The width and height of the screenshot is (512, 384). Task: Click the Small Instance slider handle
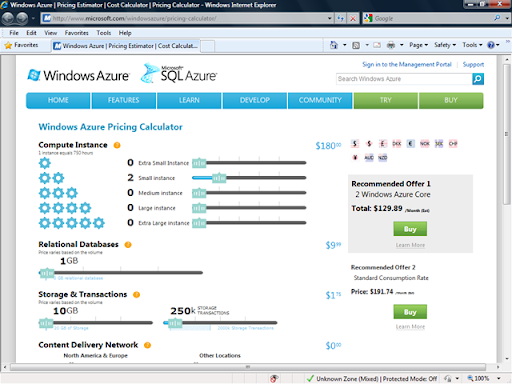[x=219, y=178]
